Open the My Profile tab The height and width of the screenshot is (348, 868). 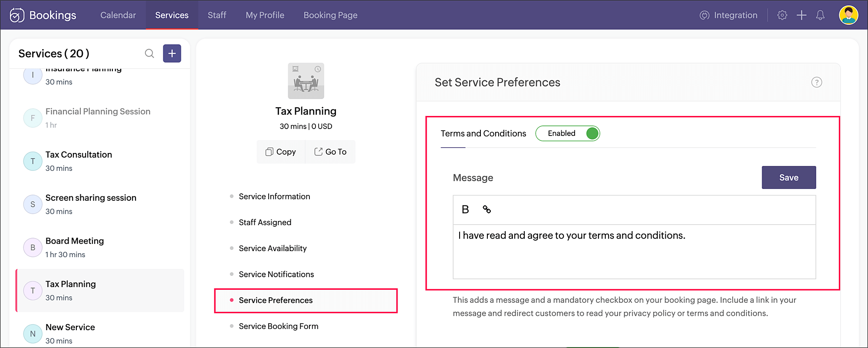[x=265, y=15]
